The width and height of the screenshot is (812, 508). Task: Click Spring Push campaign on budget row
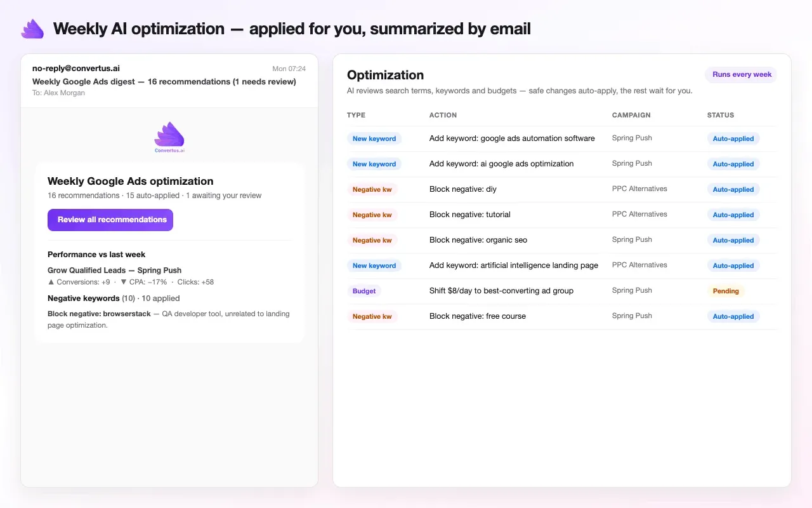pyautogui.click(x=632, y=290)
